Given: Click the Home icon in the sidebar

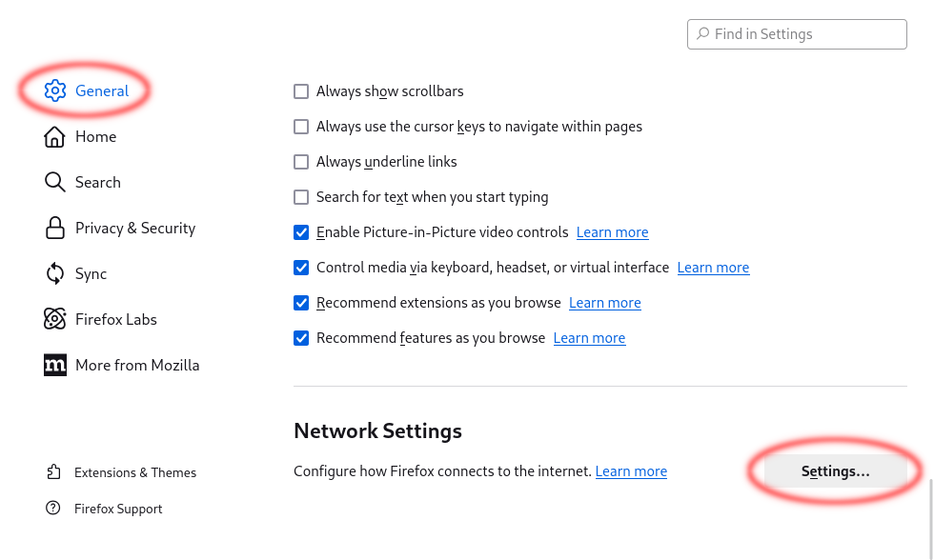Looking at the screenshot, I should click(x=54, y=136).
